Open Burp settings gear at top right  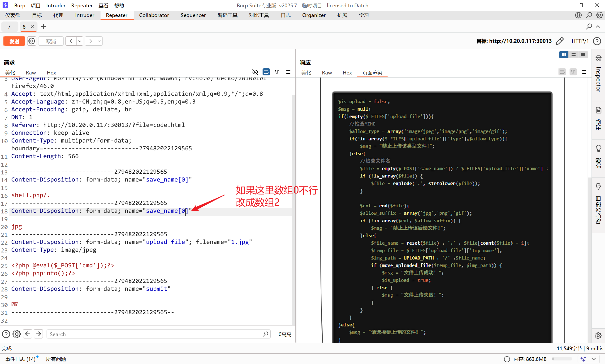click(599, 15)
